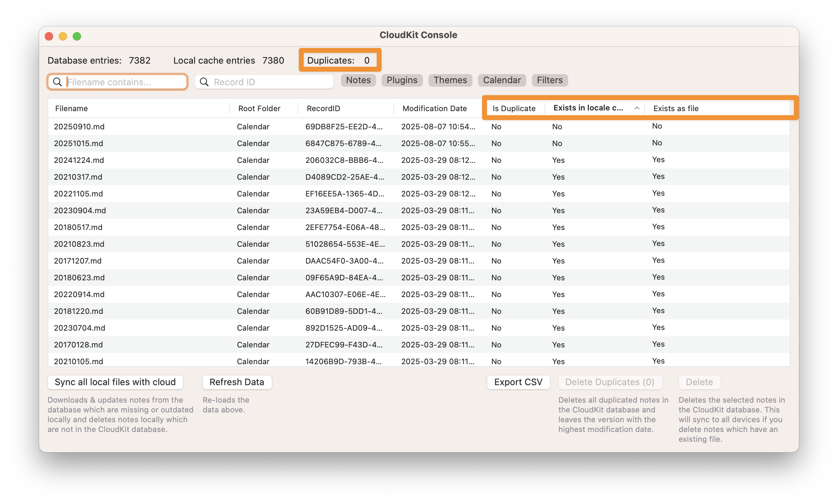
Task: Focus the Record ID search field
Action: (264, 82)
